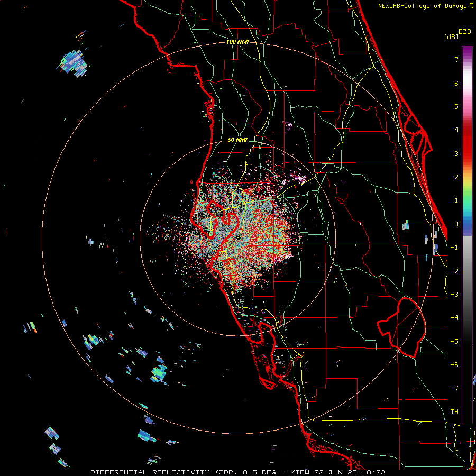Click the TH label on the legend
476x476 pixels.
tap(454, 412)
